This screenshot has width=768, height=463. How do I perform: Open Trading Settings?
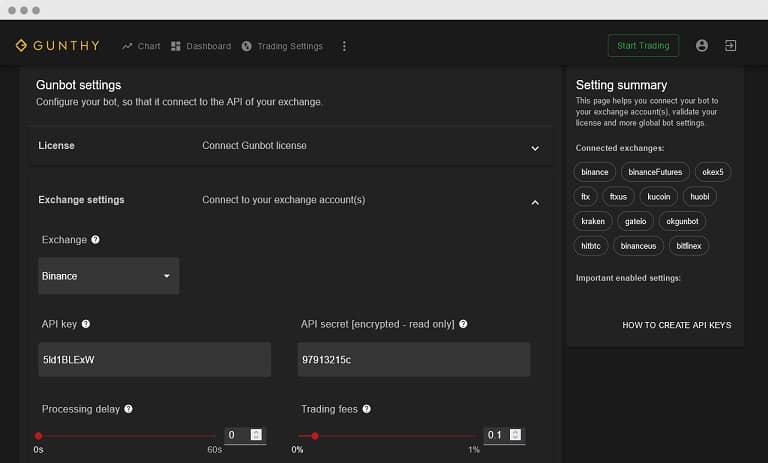click(282, 46)
